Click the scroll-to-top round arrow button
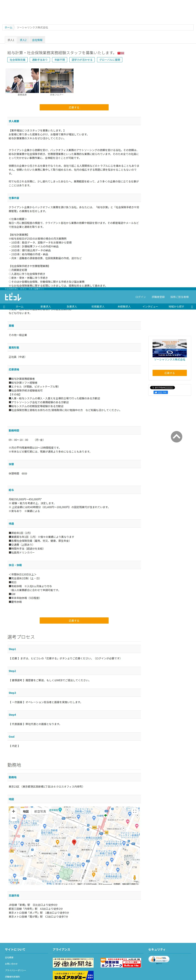This screenshot has width=196, height=980. [x=177, y=437]
